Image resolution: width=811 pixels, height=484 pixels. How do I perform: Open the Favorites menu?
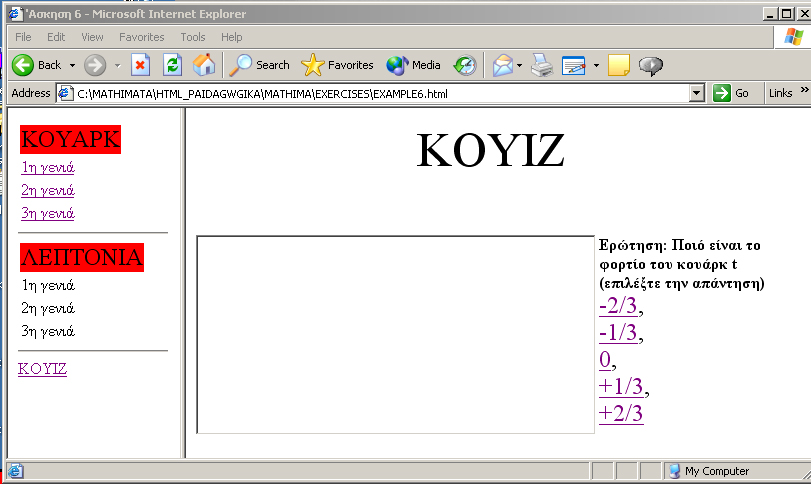tap(141, 37)
